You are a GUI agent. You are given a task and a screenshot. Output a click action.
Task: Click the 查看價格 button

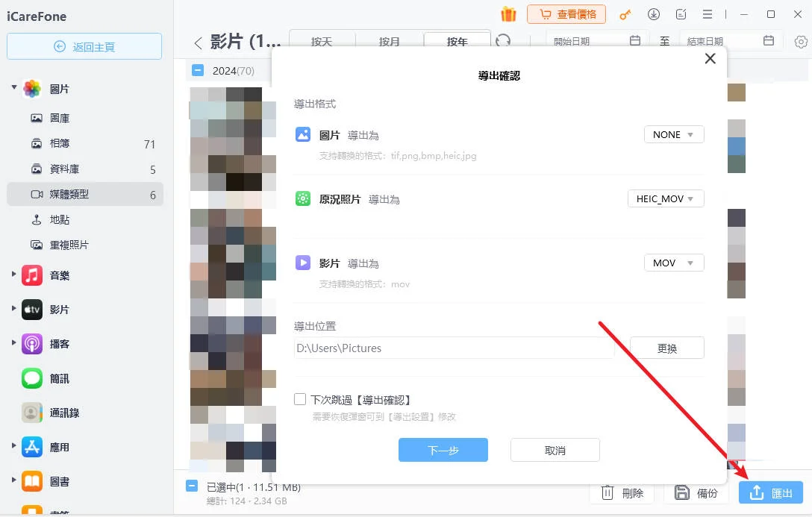(566, 14)
